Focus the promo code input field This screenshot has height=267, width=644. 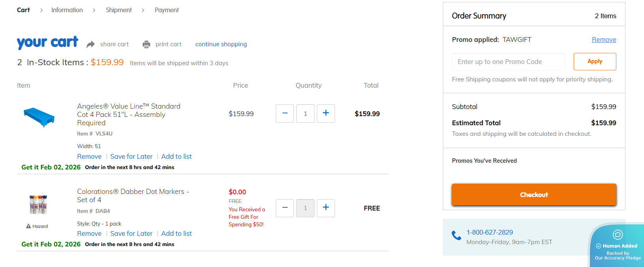(x=508, y=62)
